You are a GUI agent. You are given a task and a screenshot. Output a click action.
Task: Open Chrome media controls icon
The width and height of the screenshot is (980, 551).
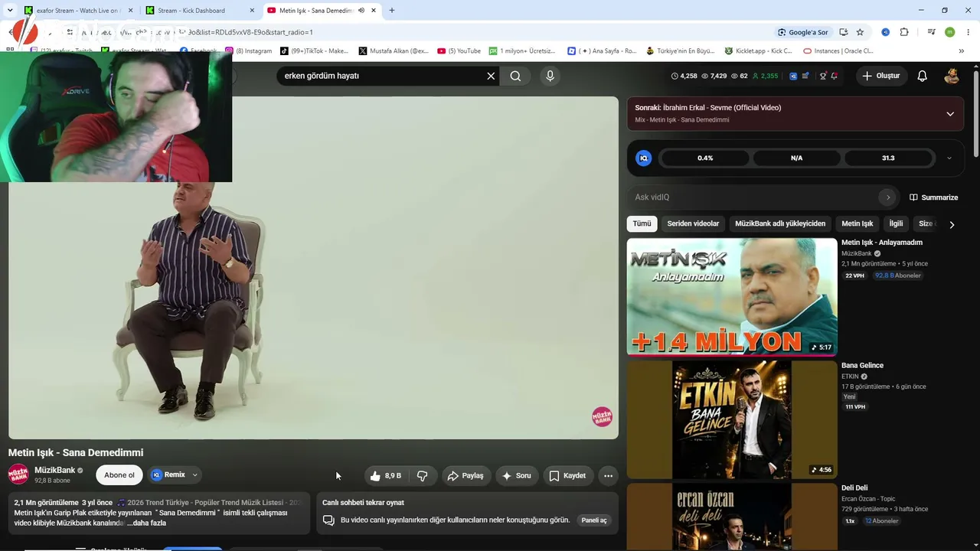[931, 32]
